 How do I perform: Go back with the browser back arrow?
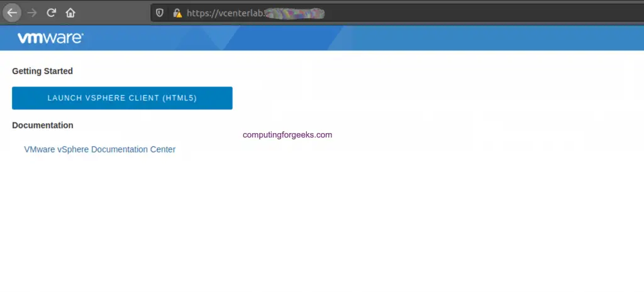pos(13,13)
